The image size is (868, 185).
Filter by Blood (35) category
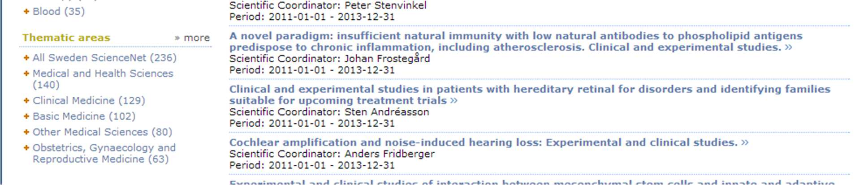59,12
